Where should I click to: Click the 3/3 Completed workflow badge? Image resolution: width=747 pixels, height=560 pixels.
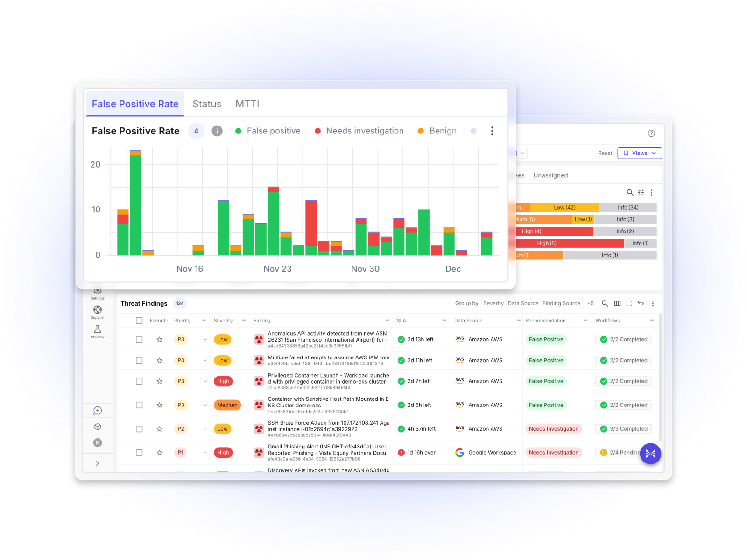click(624, 429)
